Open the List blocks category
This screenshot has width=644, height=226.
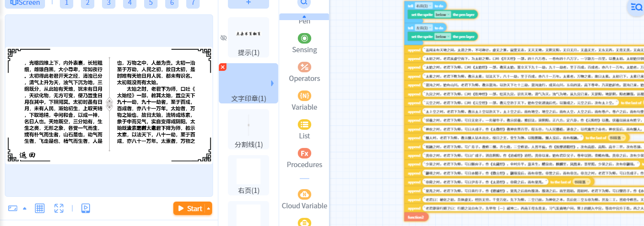pos(305,129)
